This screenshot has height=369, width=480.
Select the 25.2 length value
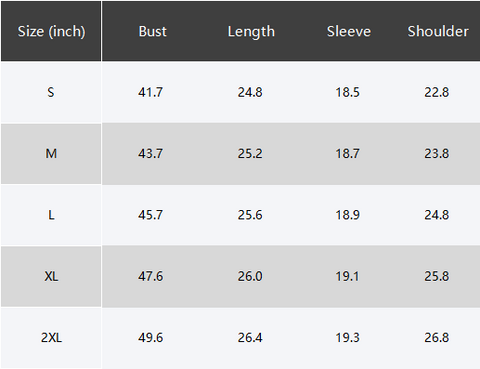pos(250,154)
